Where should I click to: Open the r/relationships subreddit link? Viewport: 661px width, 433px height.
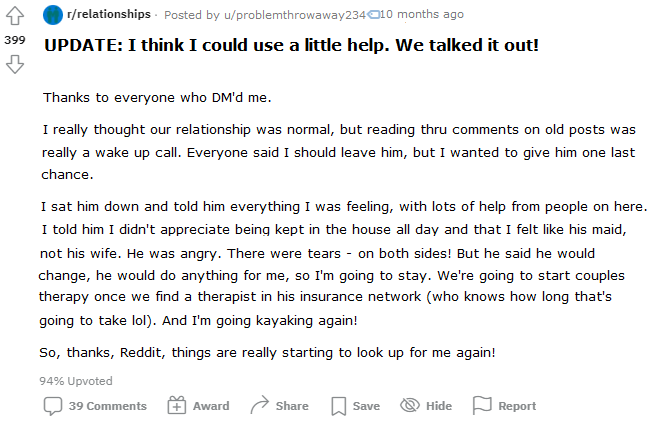(x=109, y=14)
